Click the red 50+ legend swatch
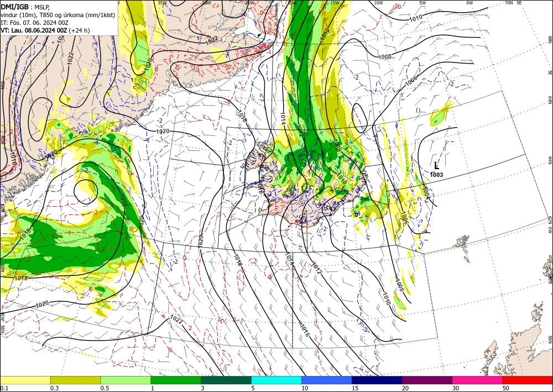Viewport: 553px width, 392px height. click(x=528, y=380)
